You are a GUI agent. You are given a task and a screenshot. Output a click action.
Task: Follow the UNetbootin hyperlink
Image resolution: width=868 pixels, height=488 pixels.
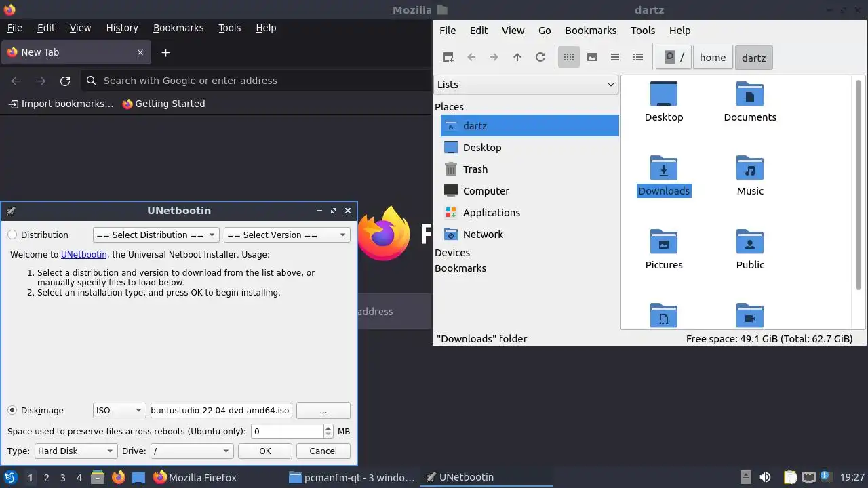84,255
